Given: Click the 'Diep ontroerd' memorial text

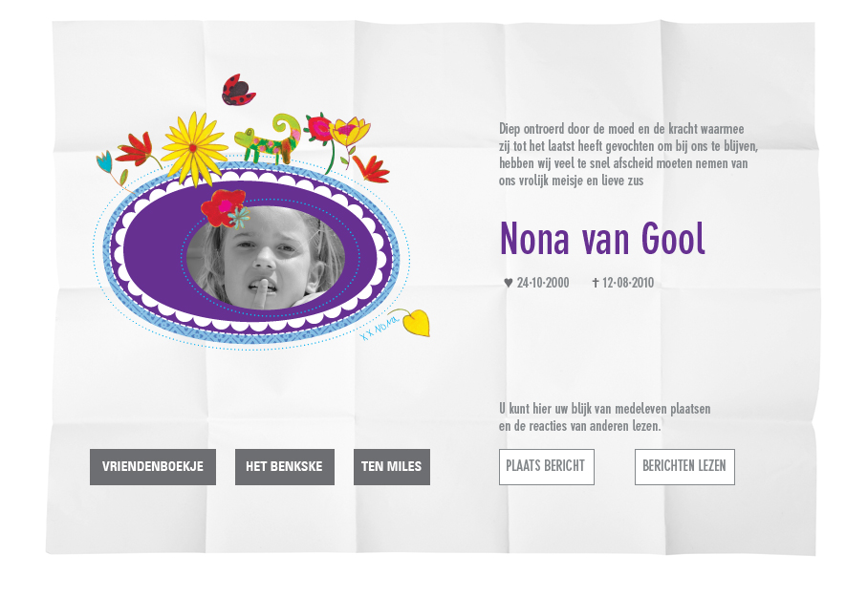Looking at the screenshot, I should point(628,155).
